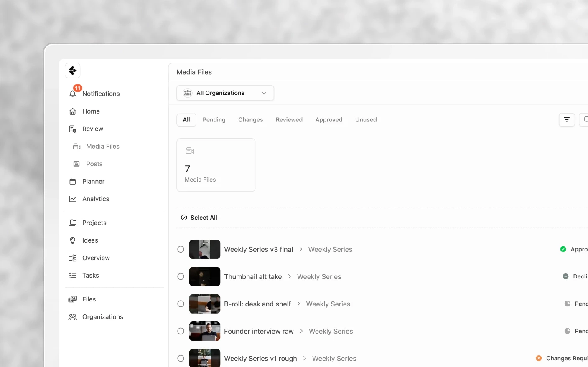Open Tasks checklist icon
The height and width of the screenshot is (367, 588).
[73, 276]
